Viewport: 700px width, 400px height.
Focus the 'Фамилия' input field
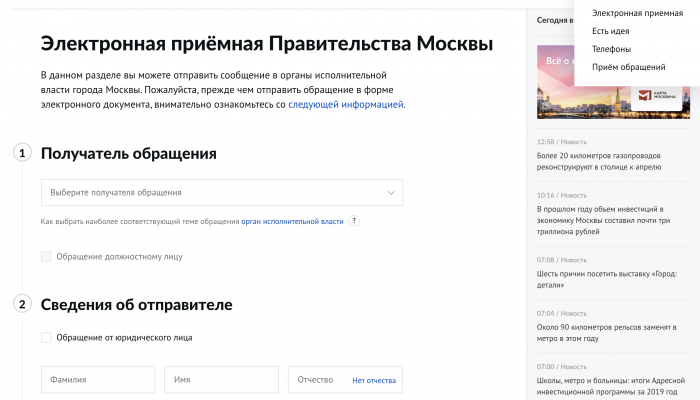98,380
